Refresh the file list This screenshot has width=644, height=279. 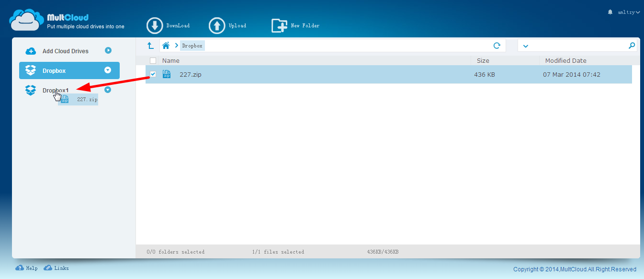pyautogui.click(x=497, y=46)
